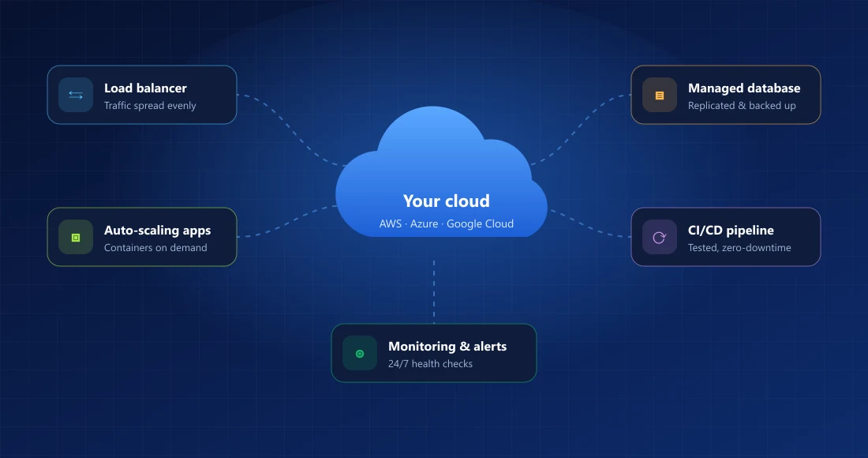
Task: Select the "Load balancer" heading
Action: click(x=146, y=88)
